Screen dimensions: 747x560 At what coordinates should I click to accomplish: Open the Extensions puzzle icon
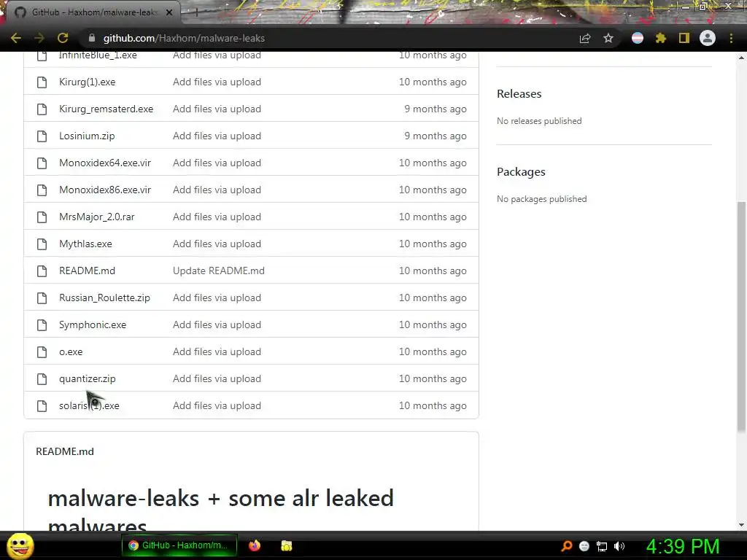(660, 38)
